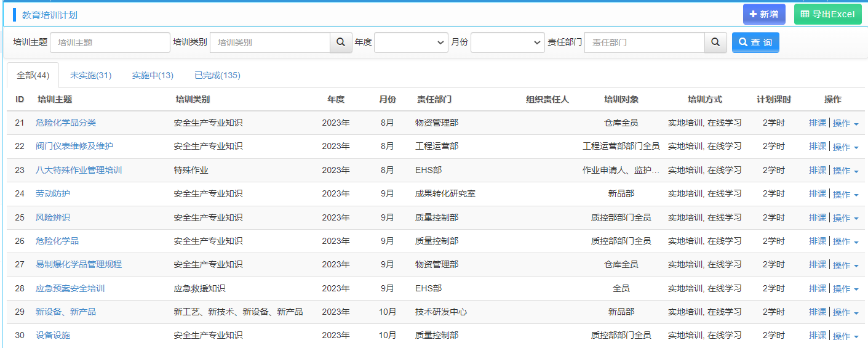Click 排课 for row ID 29
Viewport: 868px width, 348px height.
[x=818, y=312]
